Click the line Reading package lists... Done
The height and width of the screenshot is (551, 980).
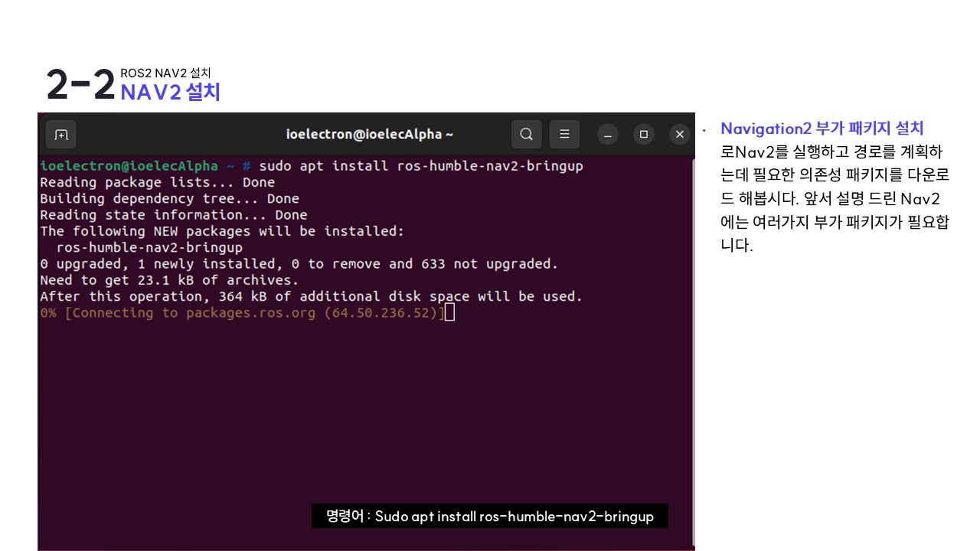click(157, 182)
